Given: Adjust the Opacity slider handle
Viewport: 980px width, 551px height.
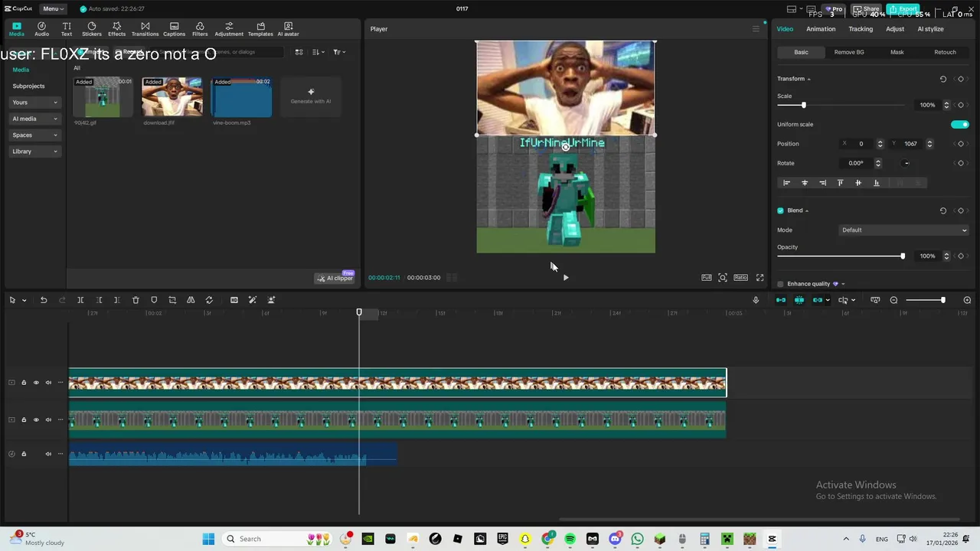Looking at the screenshot, I should pyautogui.click(x=903, y=256).
